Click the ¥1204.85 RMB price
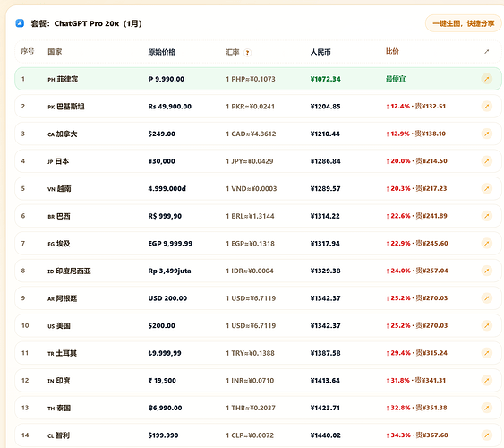 (325, 107)
